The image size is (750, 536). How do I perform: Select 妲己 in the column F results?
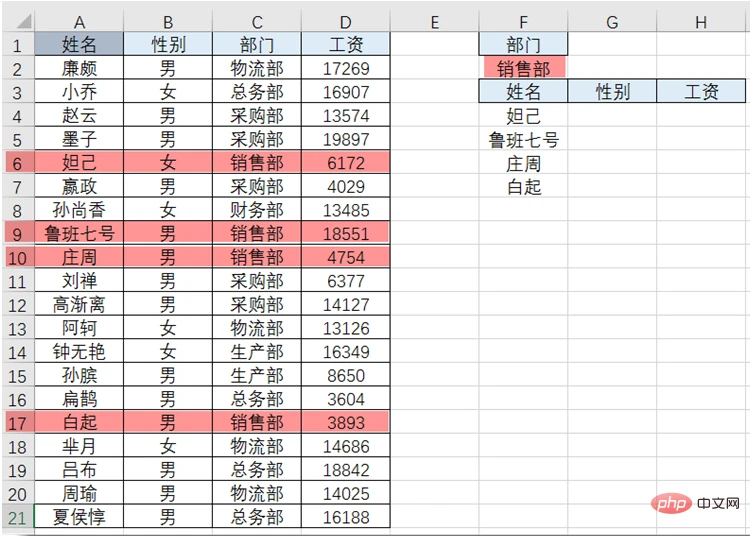coord(523,115)
